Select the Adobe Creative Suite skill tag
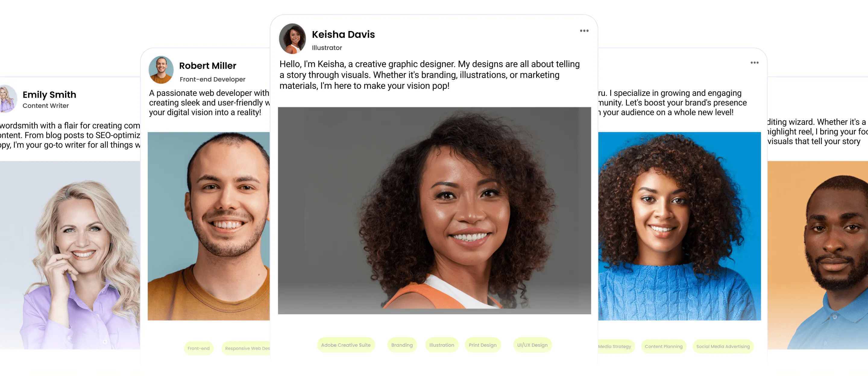Viewport: 868px width, 376px height. click(x=345, y=345)
